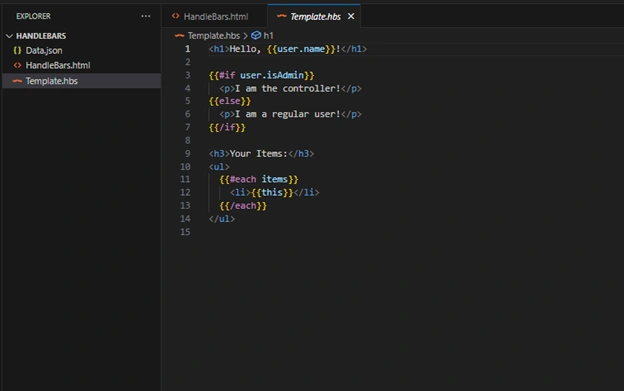Click line number 11 in the gutter
The height and width of the screenshot is (391, 624).
[185, 179]
